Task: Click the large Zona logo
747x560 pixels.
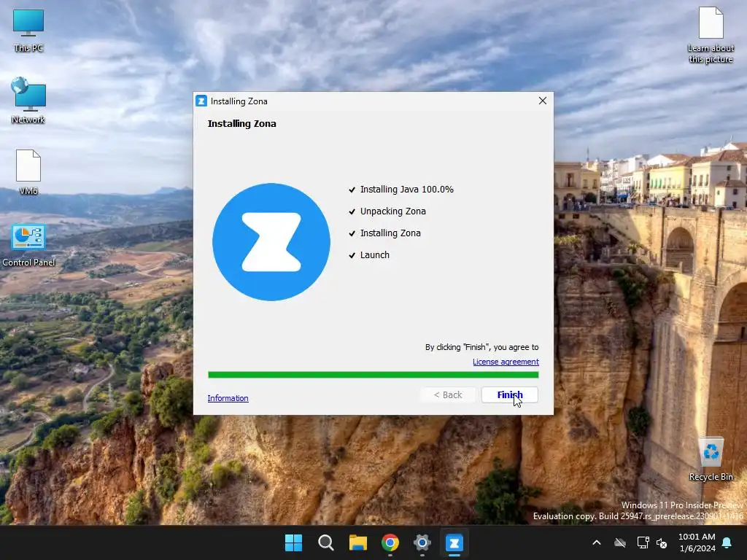Action: point(271,242)
